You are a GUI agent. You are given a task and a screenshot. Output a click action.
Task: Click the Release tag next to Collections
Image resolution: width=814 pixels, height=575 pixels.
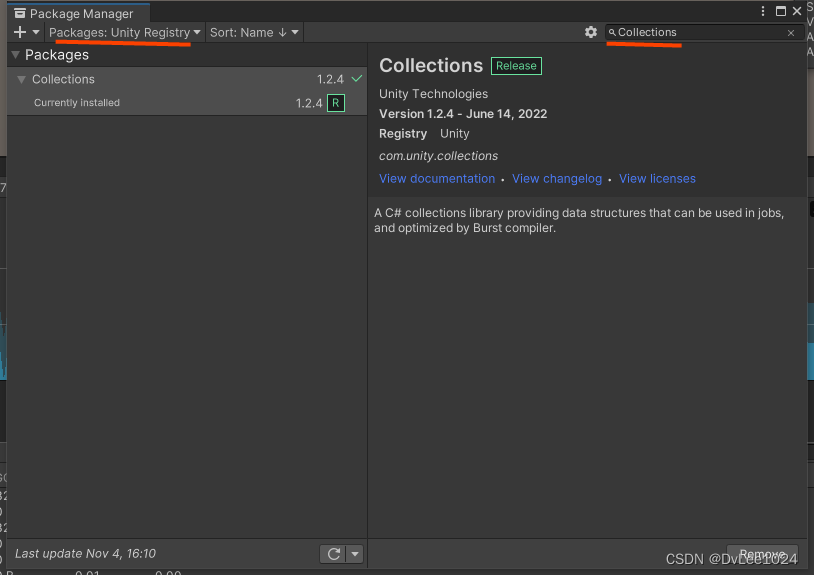pyautogui.click(x=516, y=66)
